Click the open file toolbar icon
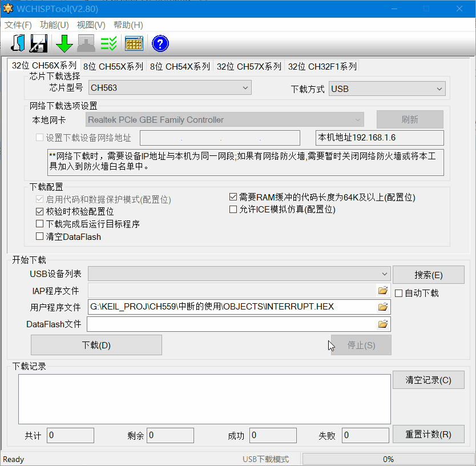The width and height of the screenshot is (476, 466). point(18,43)
